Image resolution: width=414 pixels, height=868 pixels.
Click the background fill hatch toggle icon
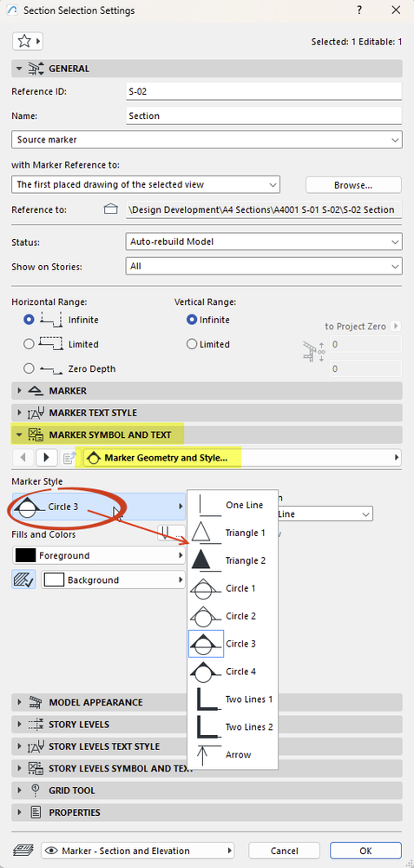23,580
